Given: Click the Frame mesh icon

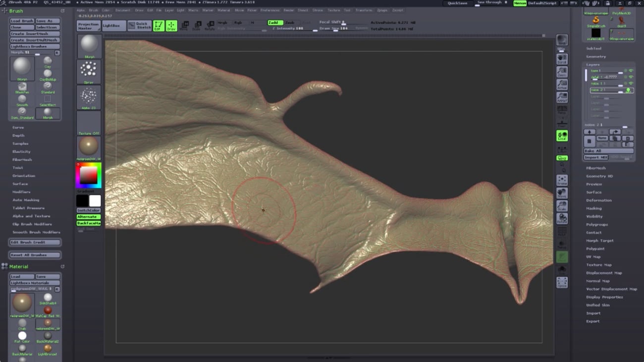Looking at the screenshot, I should (x=562, y=180).
